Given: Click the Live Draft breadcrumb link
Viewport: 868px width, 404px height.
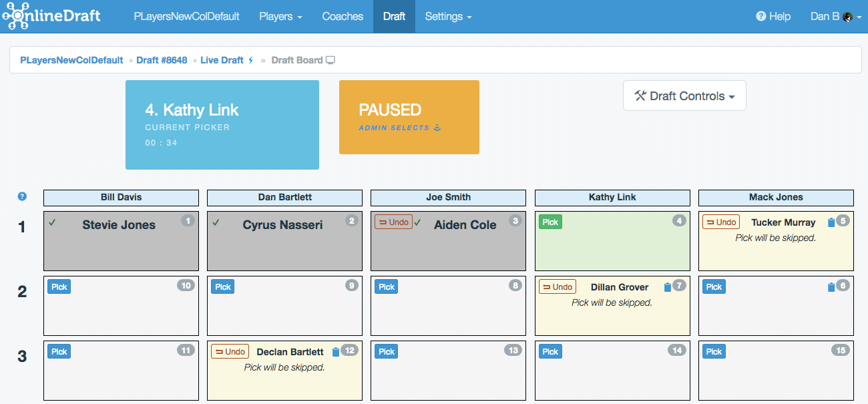Looking at the screenshot, I should coord(222,60).
